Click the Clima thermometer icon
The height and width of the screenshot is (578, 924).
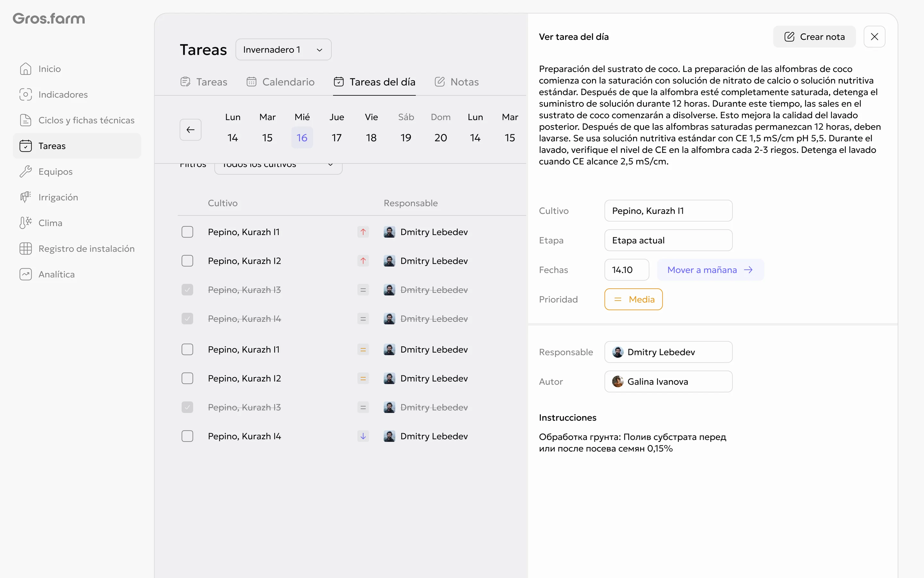pyautogui.click(x=26, y=223)
